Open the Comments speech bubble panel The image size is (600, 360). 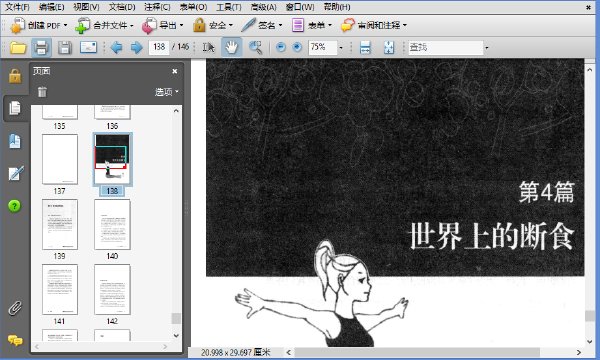click(x=15, y=340)
